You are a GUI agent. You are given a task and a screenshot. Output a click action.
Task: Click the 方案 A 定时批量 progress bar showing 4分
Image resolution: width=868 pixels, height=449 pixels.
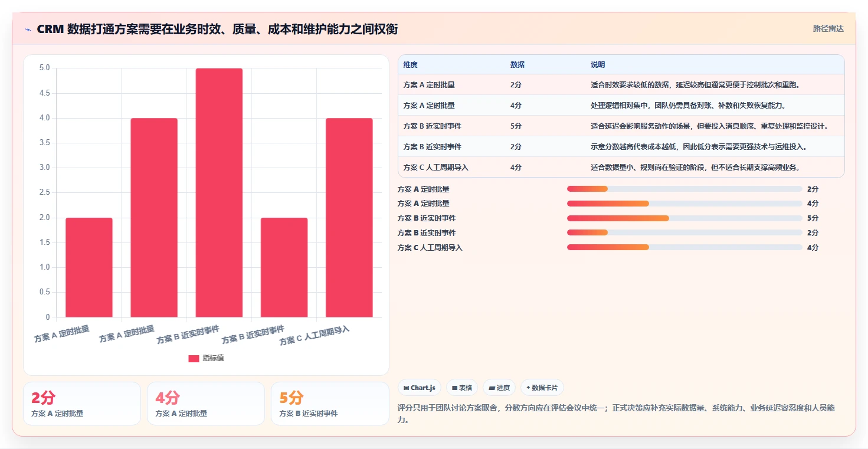[684, 204]
